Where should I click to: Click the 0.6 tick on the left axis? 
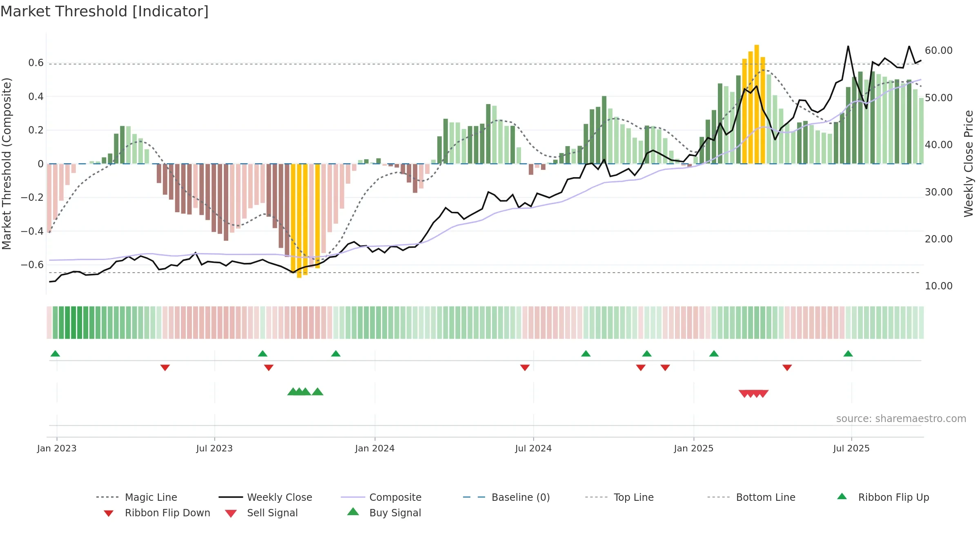(x=36, y=63)
